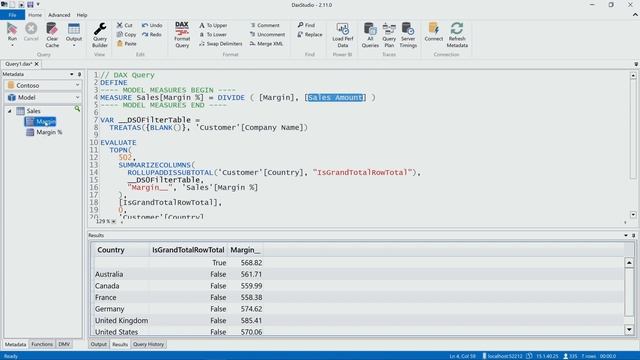Convert selection To Upper case
The width and height of the screenshot is (640, 360).
coord(213,25)
